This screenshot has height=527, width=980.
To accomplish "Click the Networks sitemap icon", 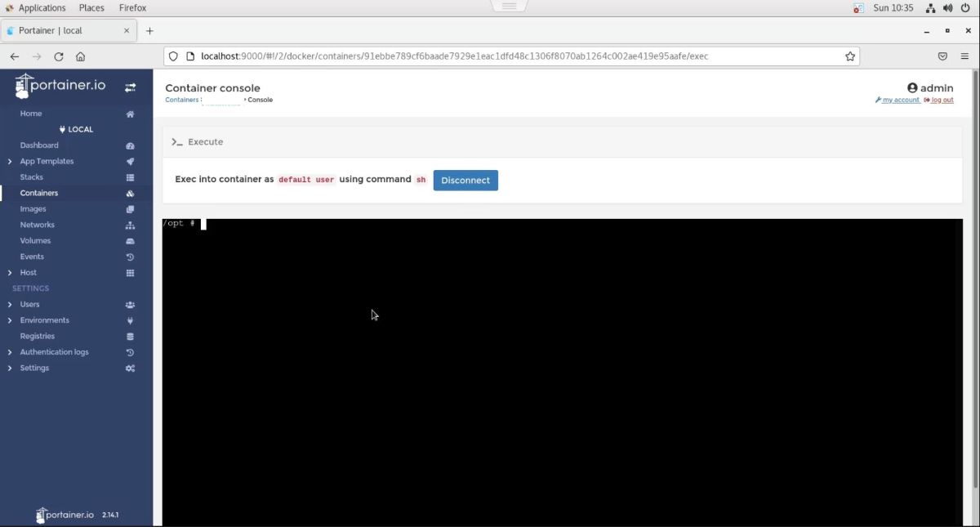I will 130,226.
